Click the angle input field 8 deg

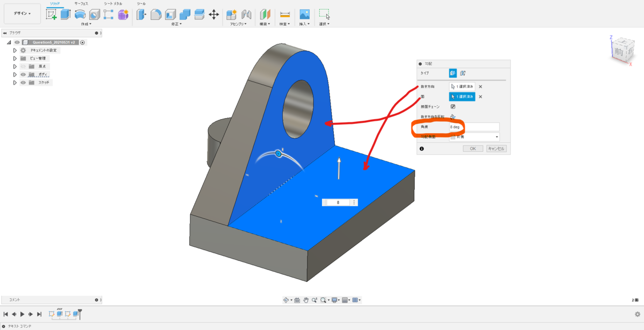pos(474,127)
